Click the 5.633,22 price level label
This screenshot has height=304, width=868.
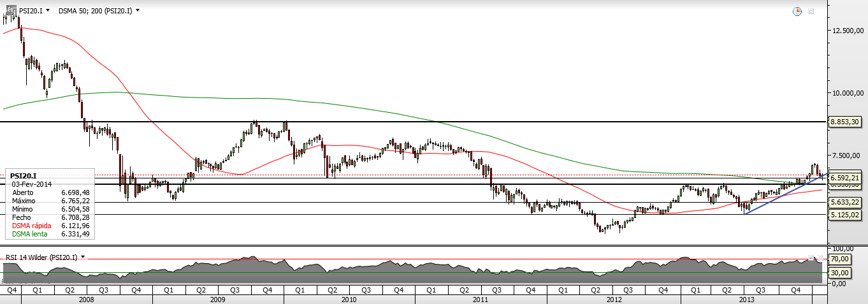point(847,202)
